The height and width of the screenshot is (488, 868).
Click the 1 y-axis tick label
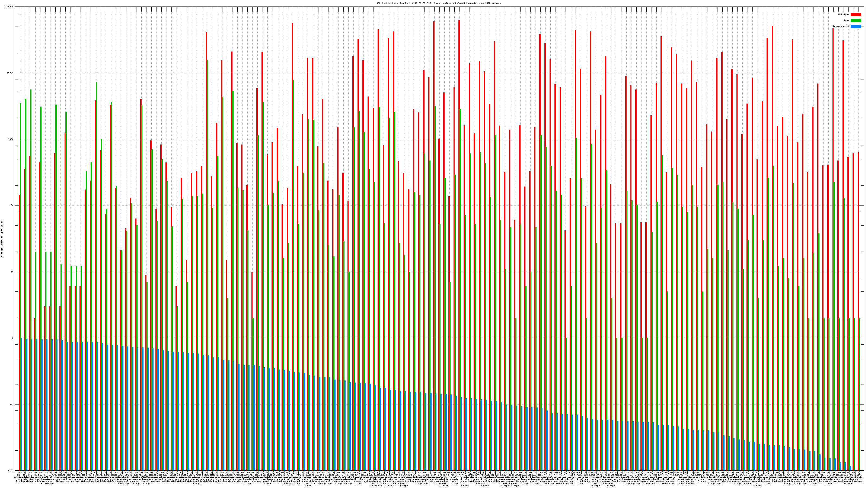[13, 338]
